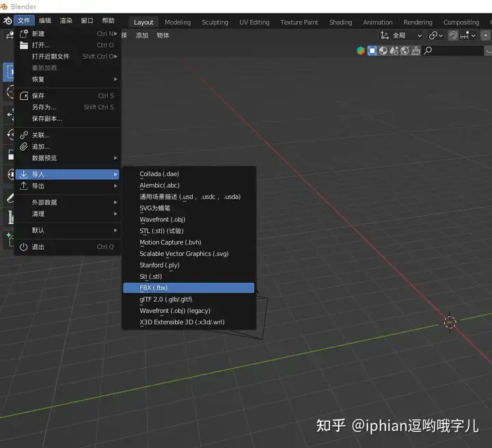Click the 打开 folder icon
This screenshot has height=448, width=492.
pos(24,45)
